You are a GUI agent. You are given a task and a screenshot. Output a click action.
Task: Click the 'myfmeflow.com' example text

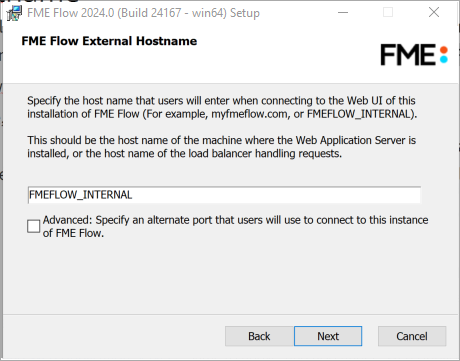click(250, 114)
